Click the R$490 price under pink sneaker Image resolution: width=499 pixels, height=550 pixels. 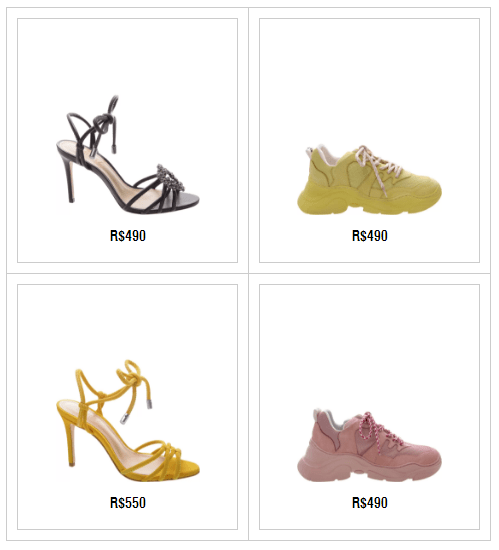coord(370,503)
